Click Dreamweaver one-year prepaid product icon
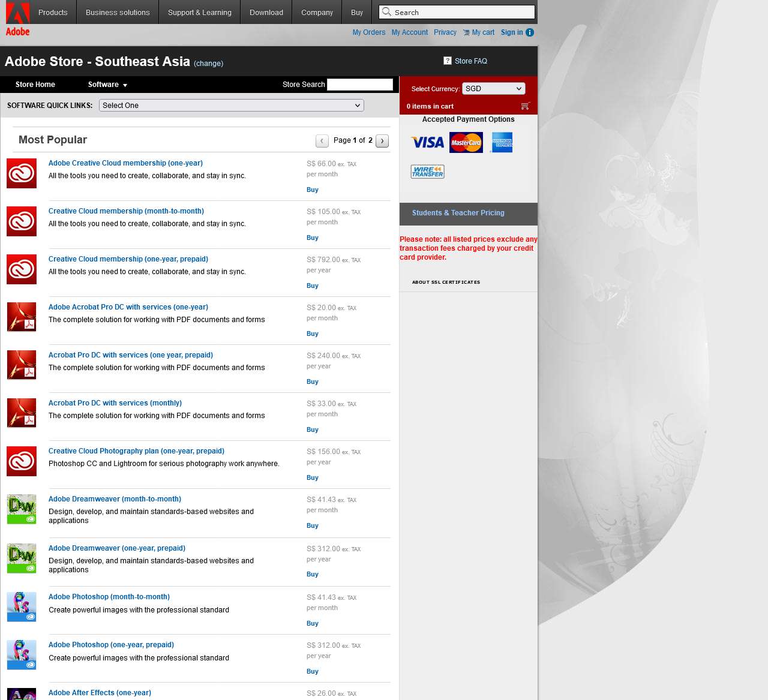Screen dimensions: 768x700 coord(22,558)
